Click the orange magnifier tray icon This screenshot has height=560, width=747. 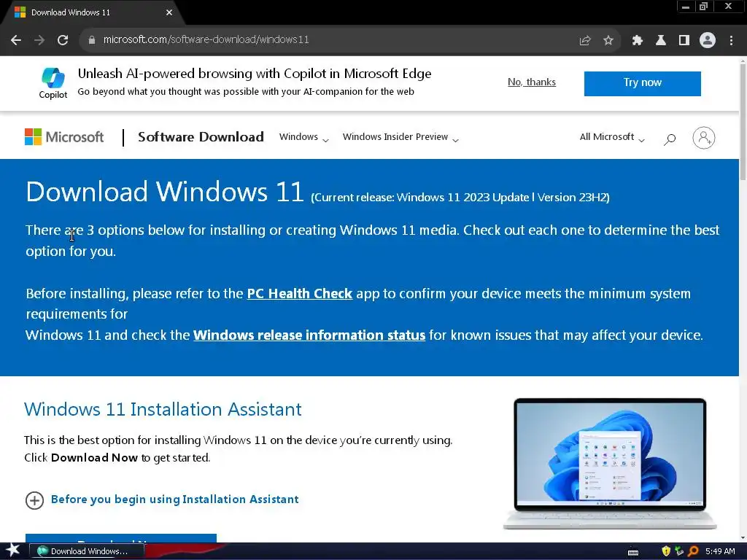693,551
